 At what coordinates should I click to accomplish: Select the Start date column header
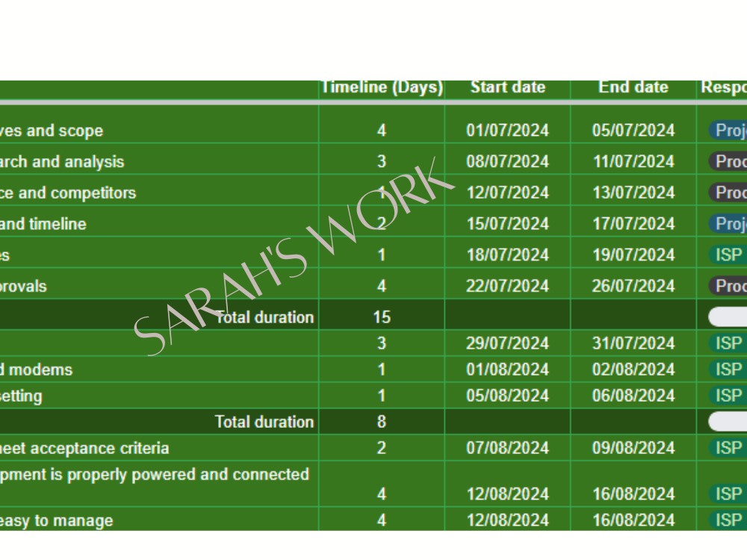click(508, 89)
